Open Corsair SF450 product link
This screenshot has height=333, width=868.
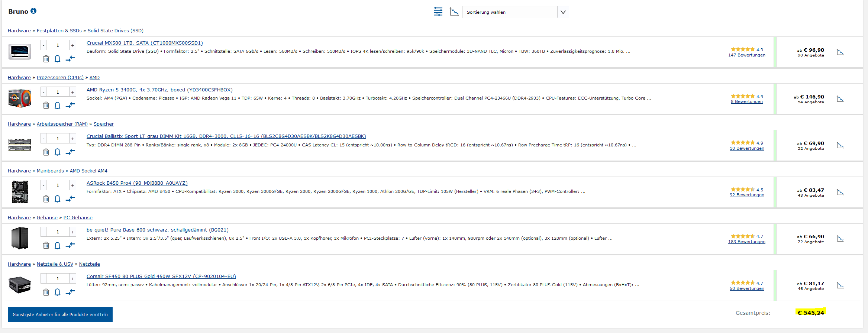(x=161, y=277)
